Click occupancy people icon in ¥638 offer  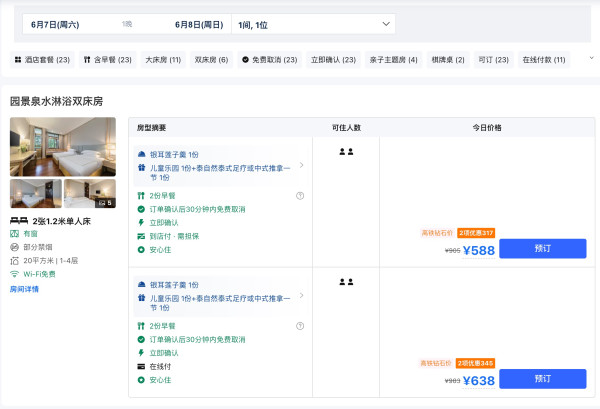point(346,282)
